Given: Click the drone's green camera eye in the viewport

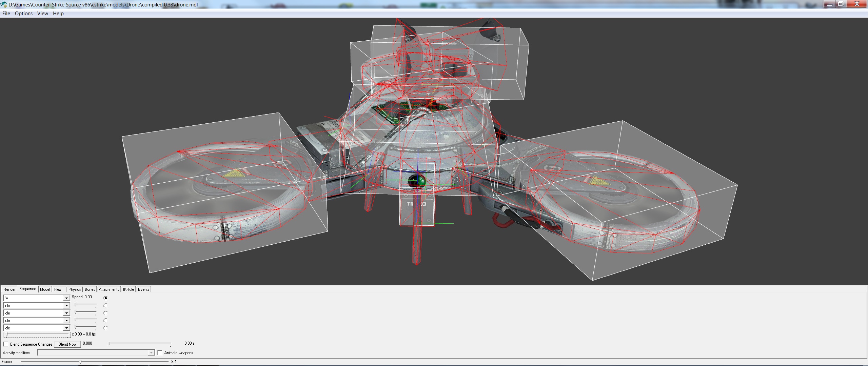Looking at the screenshot, I should (416, 182).
